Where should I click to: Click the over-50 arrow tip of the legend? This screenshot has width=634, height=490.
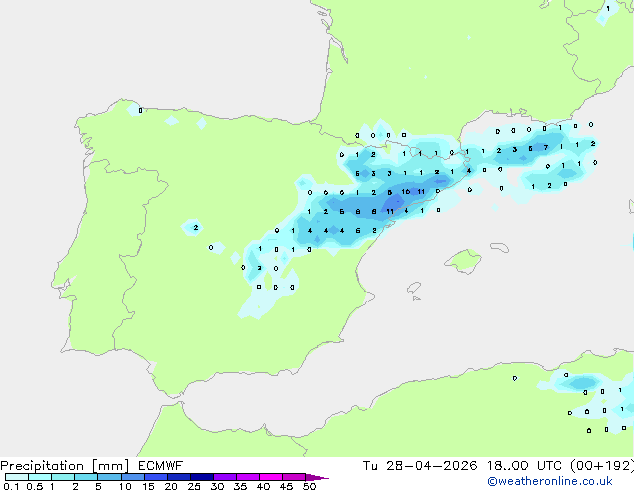[x=317, y=477]
